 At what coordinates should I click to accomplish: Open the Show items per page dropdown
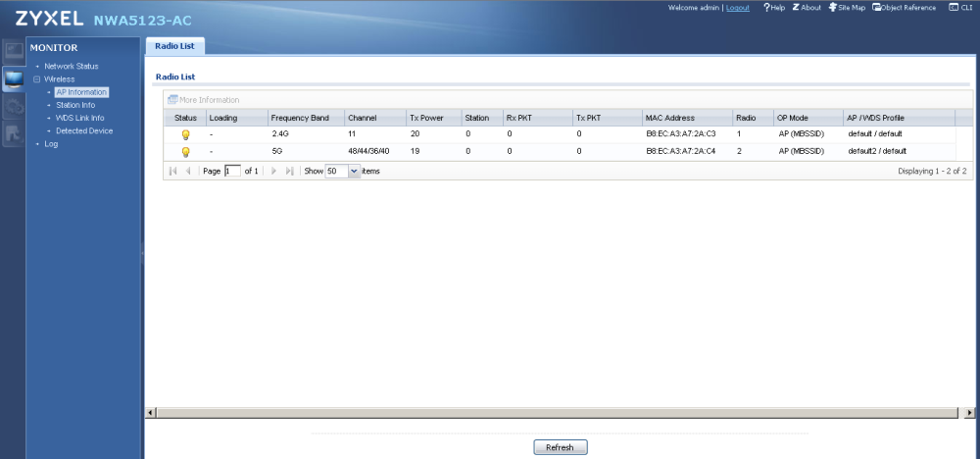point(354,172)
